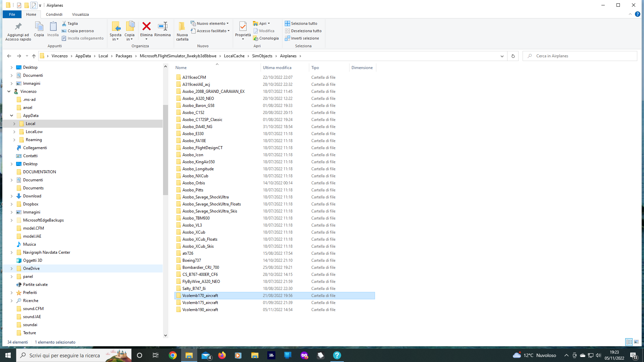
Task: Create a Nuova cartella
Action: (182, 31)
